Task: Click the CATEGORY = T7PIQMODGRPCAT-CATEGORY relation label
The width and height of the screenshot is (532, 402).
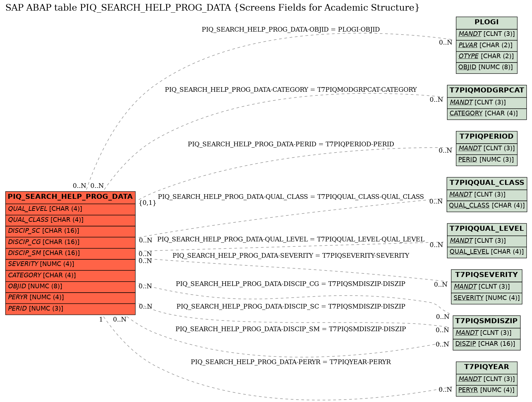Action: pyautogui.click(x=291, y=90)
